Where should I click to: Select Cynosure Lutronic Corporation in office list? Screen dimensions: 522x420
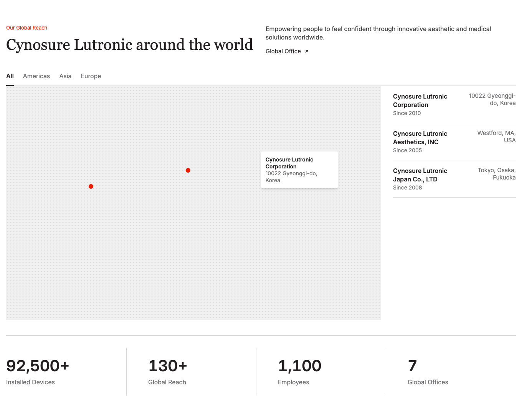point(454,104)
